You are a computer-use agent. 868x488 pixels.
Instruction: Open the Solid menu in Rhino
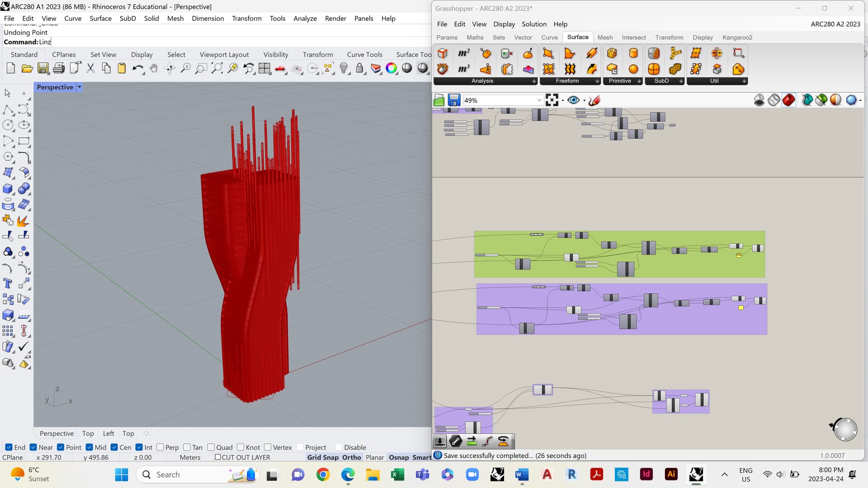pos(151,18)
